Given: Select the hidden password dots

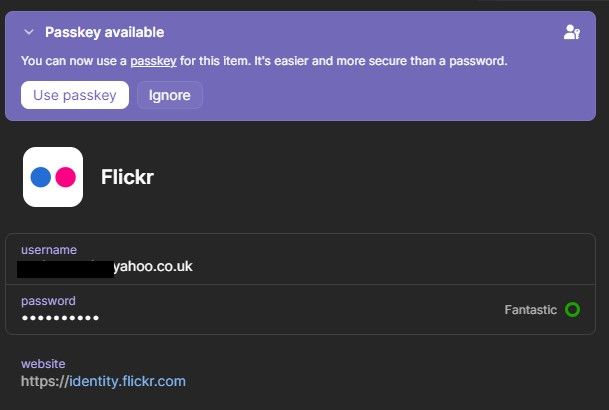Looking at the screenshot, I should coord(60,318).
